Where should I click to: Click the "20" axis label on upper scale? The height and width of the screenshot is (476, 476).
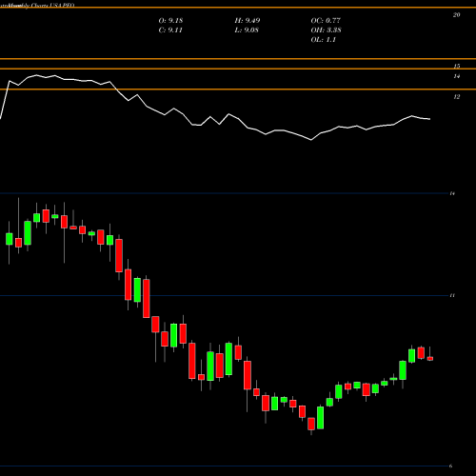[456, 15]
